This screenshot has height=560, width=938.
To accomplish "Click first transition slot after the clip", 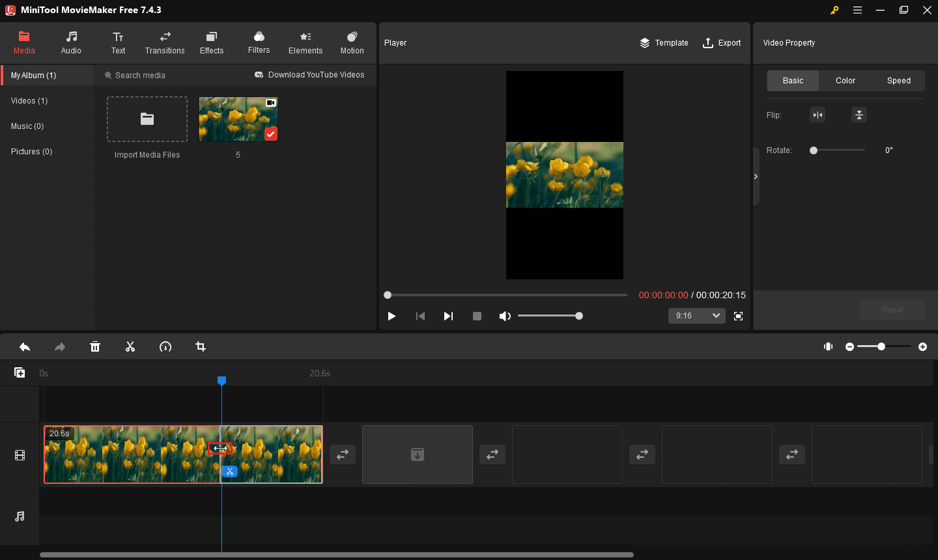I will click(343, 455).
